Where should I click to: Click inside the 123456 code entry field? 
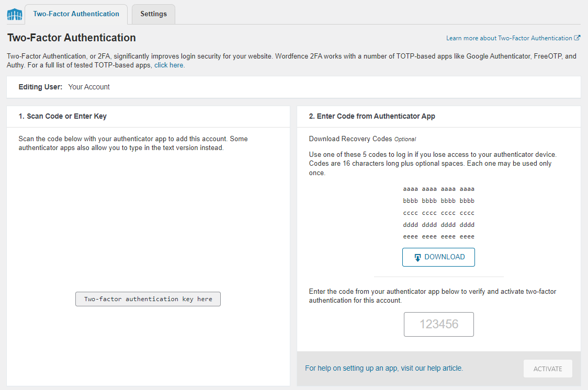[x=438, y=324]
